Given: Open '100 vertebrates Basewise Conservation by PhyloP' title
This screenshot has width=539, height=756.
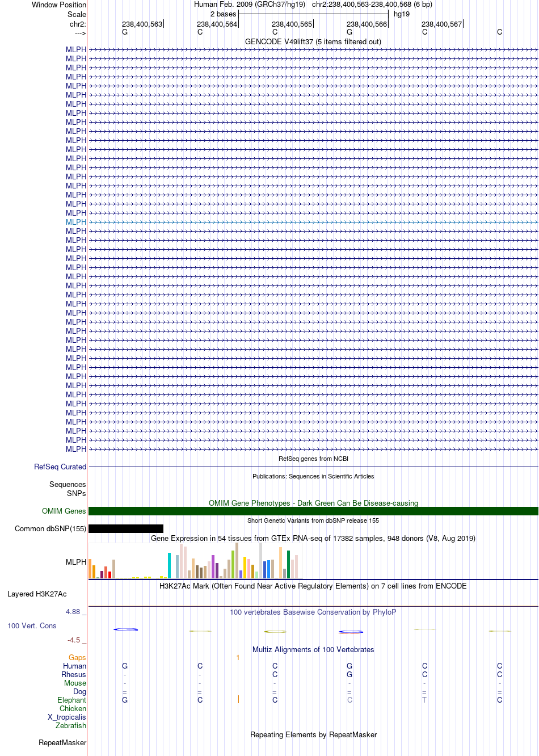Looking at the screenshot, I should [x=313, y=612].
